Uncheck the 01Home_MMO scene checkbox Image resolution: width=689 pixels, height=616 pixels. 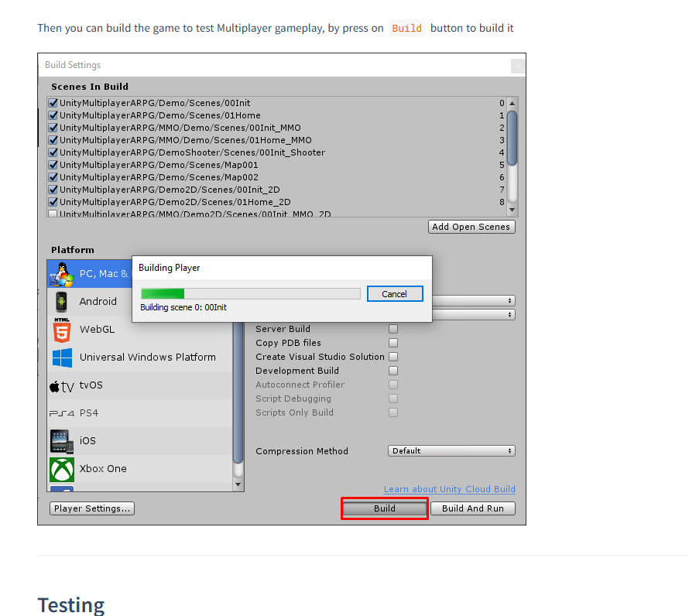tap(53, 140)
